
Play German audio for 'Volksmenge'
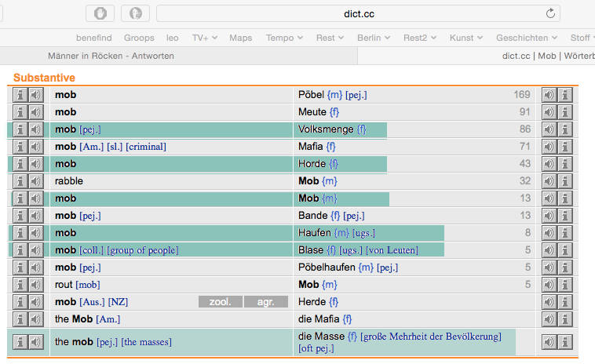[x=549, y=129]
